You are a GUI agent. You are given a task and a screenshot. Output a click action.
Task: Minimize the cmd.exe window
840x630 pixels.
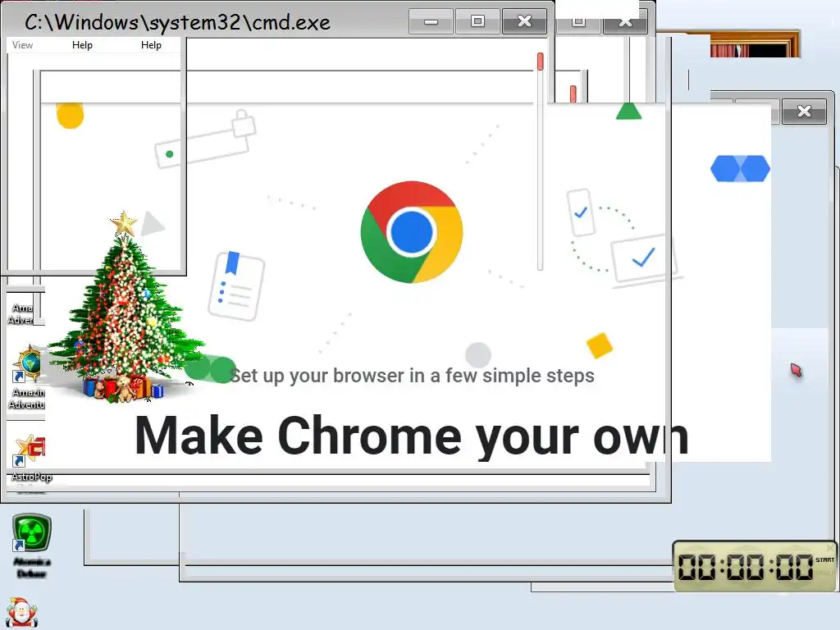pyautogui.click(x=431, y=21)
